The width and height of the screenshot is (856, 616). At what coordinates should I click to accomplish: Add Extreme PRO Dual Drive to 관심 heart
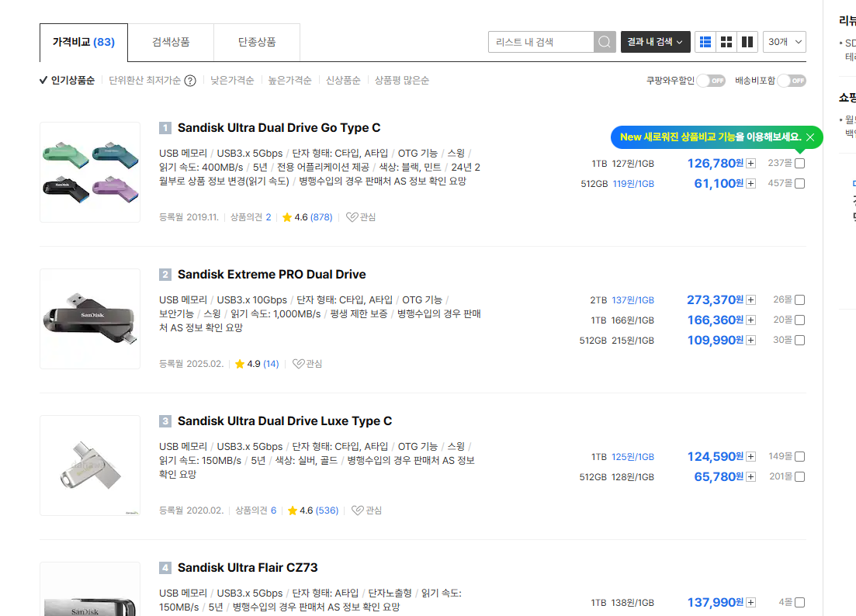click(x=307, y=364)
